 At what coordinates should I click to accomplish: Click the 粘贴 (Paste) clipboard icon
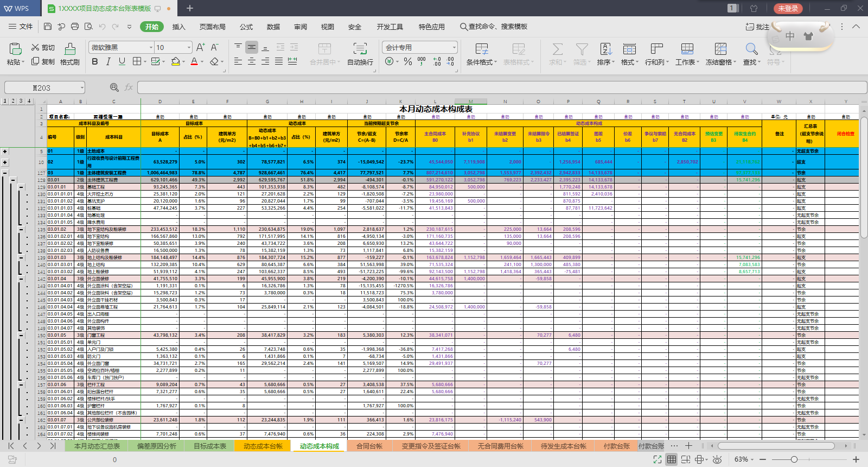[x=15, y=49]
